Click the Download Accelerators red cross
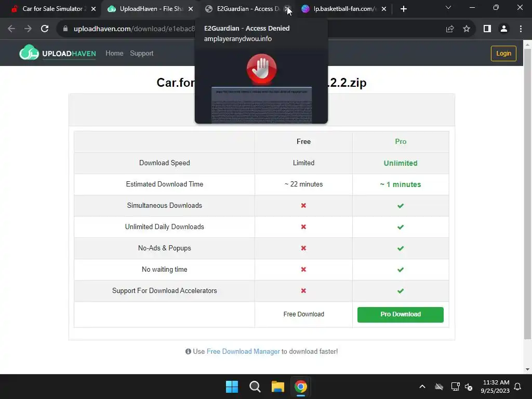Image resolution: width=532 pixels, height=399 pixels. pos(303,291)
